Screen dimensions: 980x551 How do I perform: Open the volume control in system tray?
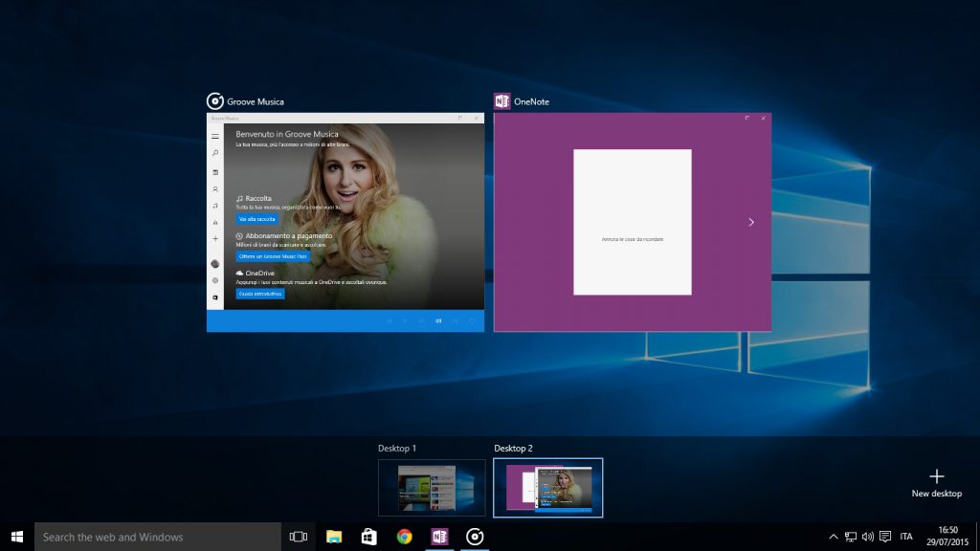[867, 537]
